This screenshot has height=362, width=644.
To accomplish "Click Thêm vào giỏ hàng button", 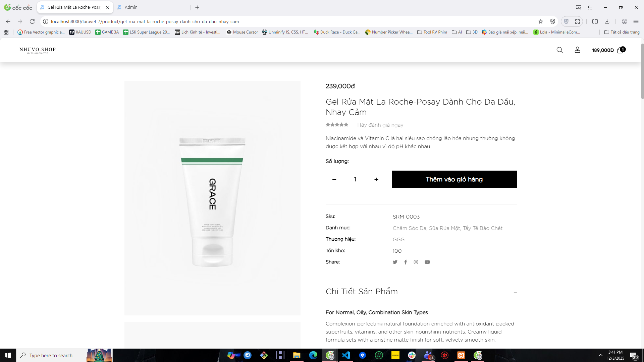I will coord(454,179).
